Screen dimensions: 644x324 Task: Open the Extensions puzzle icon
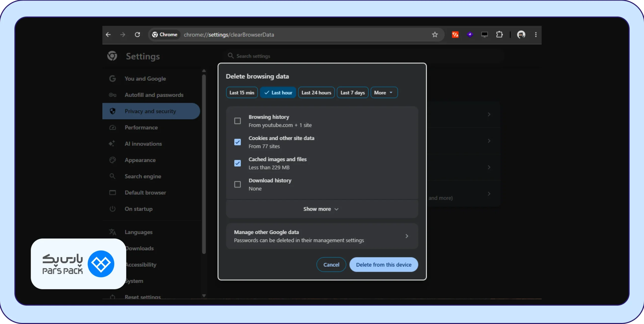tap(499, 34)
